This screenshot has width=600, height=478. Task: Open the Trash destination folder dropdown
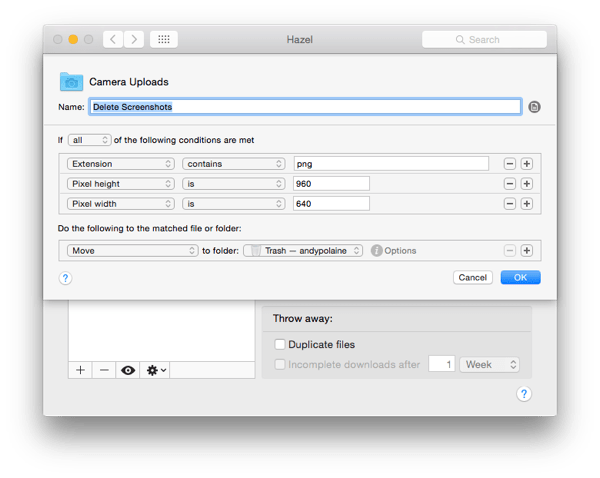(303, 251)
